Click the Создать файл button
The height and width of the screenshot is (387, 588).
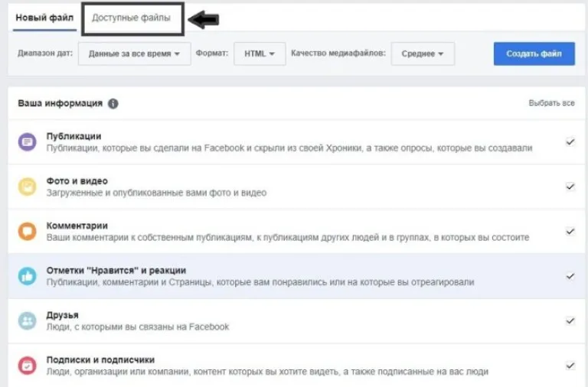tap(534, 54)
